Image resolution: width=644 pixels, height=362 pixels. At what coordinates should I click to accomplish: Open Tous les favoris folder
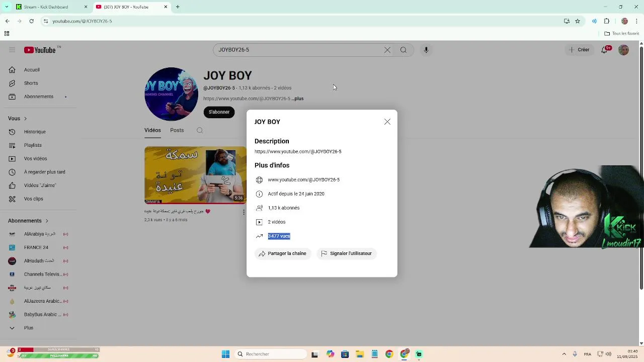622,34
